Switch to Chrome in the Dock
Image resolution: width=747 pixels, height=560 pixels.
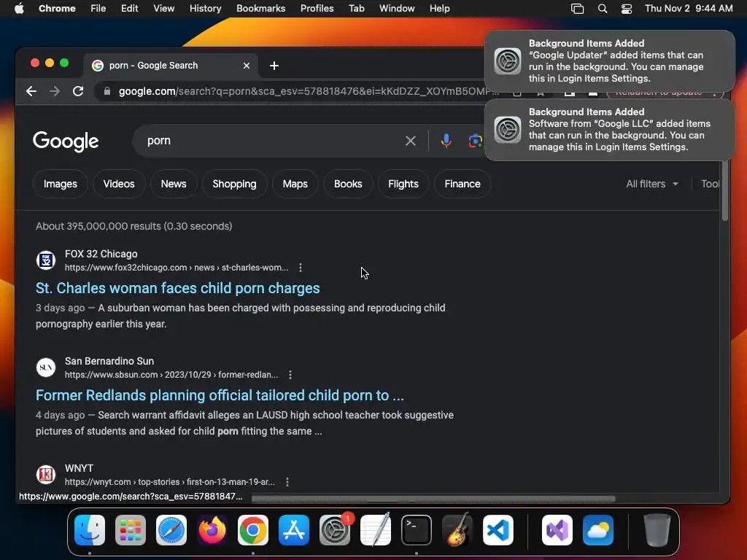pyautogui.click(x=253, y=530)
